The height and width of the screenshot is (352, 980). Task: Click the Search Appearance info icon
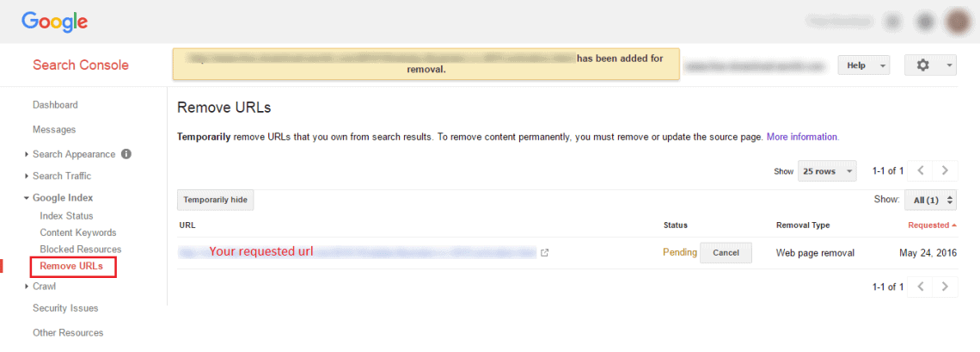[x=126, y=154]
